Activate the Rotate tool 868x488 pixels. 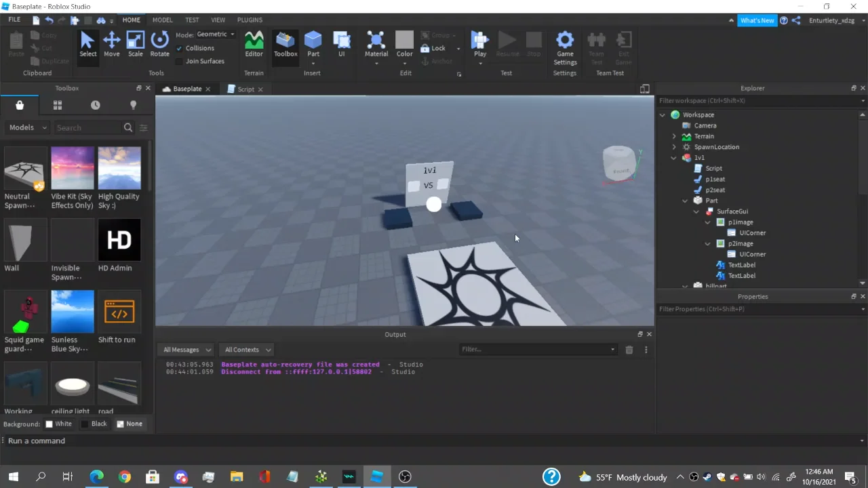pos(159,45)
